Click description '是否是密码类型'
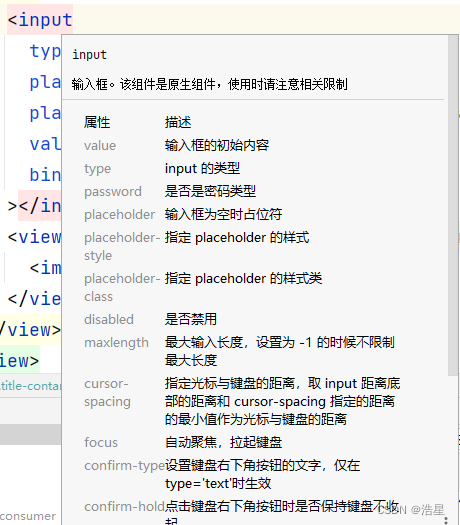This screenshot has height=525, width=460. pos(210,191)
